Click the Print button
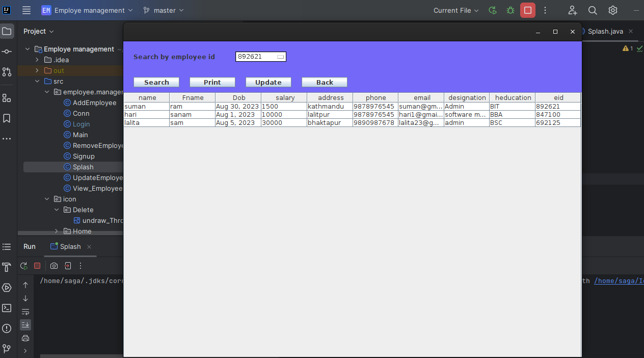This screenshot has height=358, width=644. (212, 82)
